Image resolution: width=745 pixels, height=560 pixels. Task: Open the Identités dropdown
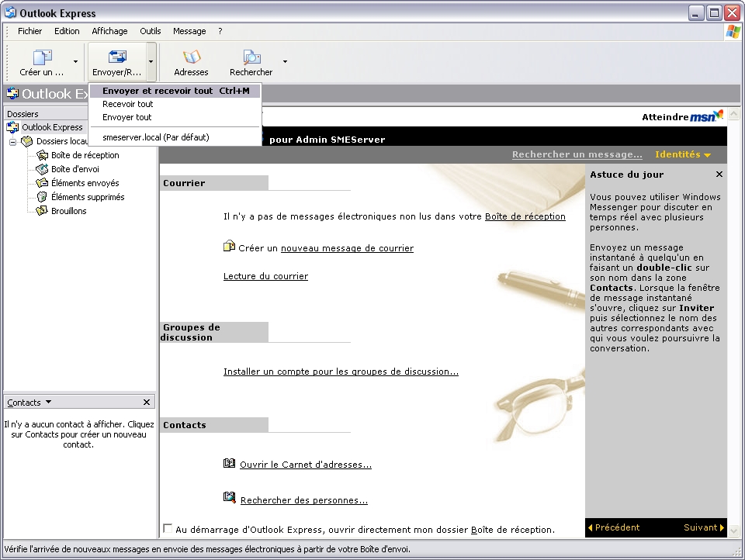[683, 154]
